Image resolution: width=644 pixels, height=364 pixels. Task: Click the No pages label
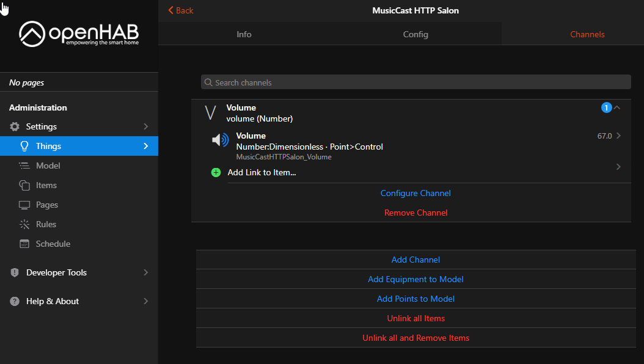tap(27, 82)
